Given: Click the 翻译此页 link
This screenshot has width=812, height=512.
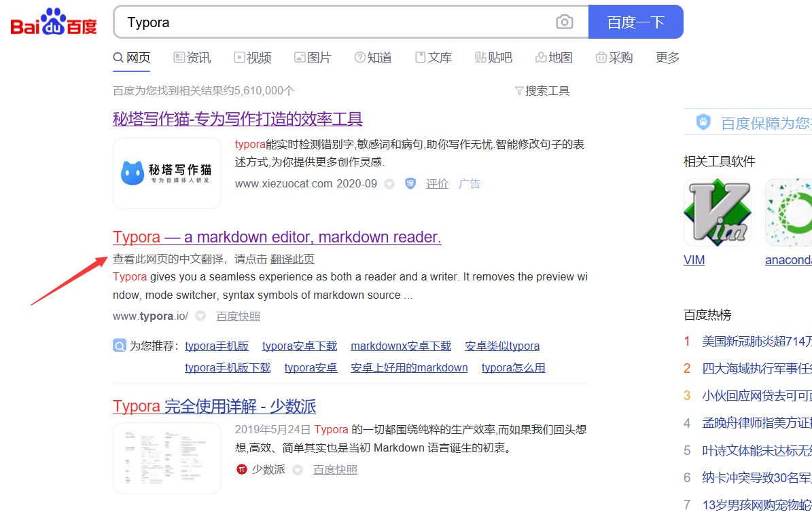Looking at the screenshot, I should click(x=293, y=259).
